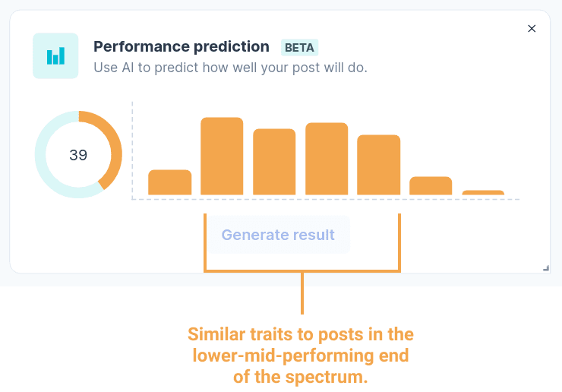Click the bar chart icon tile
The image size is (562, 392).
55,56
